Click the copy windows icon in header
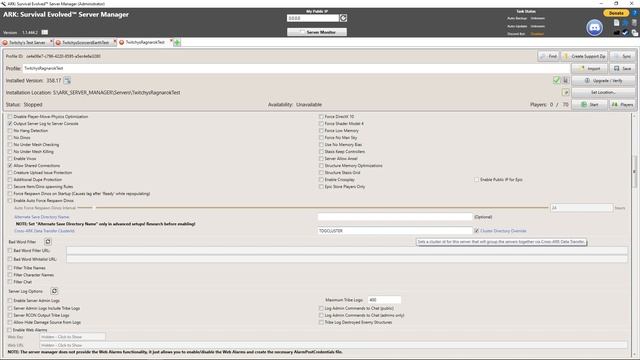The image size is (640, 360). (x=635, y=33)
